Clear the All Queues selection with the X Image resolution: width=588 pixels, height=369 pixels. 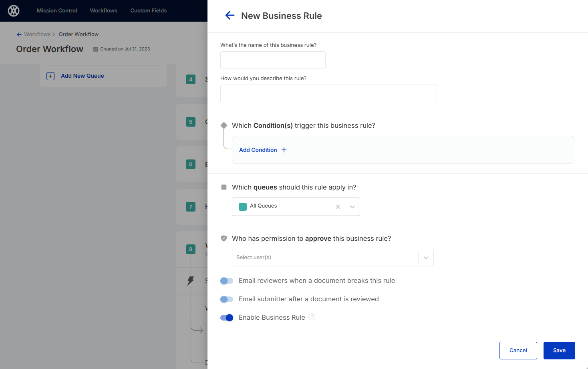pyautogui.click(x=338, y=207)
